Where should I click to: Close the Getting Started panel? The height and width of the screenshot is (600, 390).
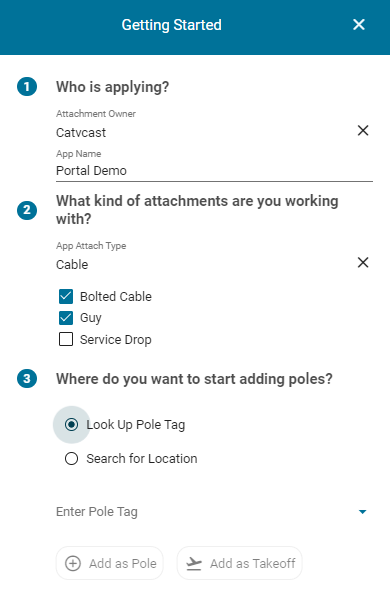coord(359,25)
